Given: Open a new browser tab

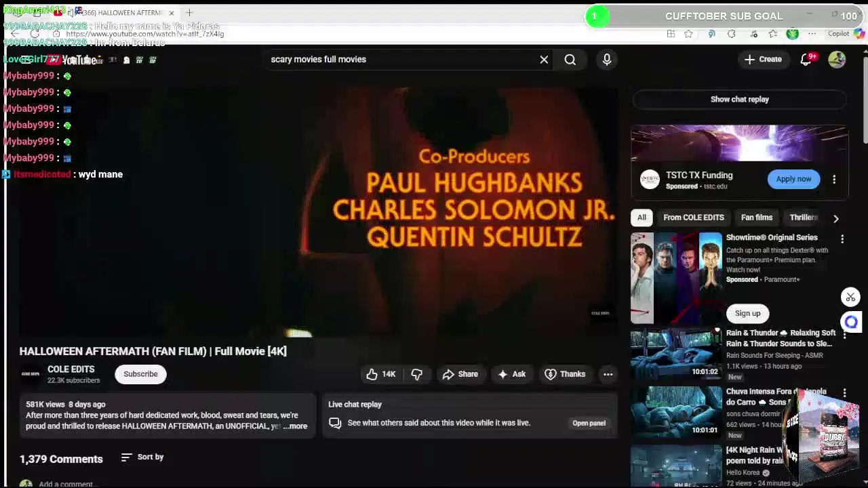Looking at the screenshot, I should [x=189, y=13].
